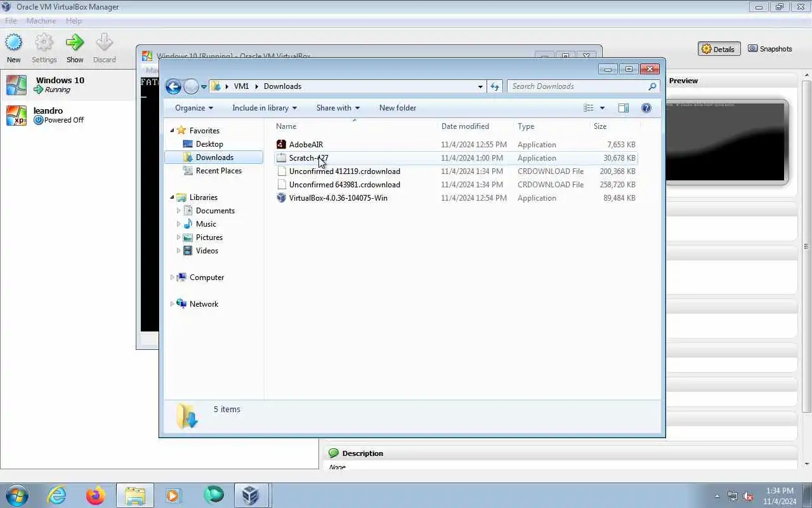This screenshot has width=812, height=508.
Task: Expand the Documents library
Action: tap(178, 211)
